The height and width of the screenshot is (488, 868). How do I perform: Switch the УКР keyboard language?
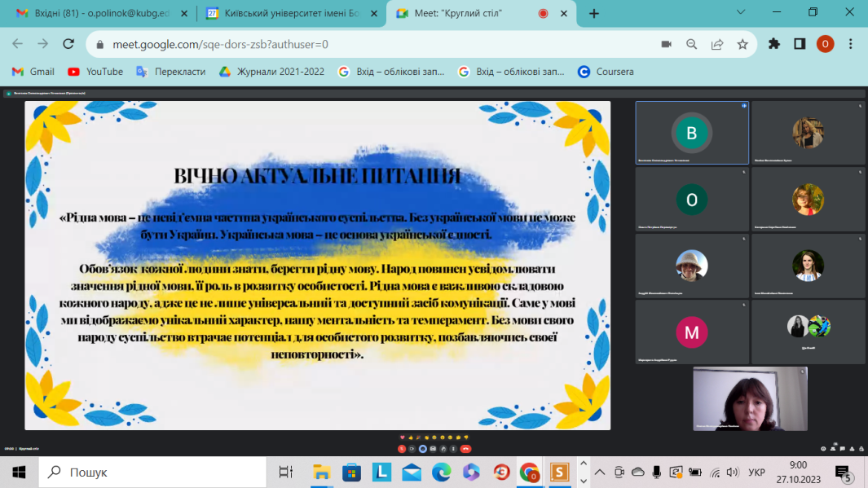point(756,472)
